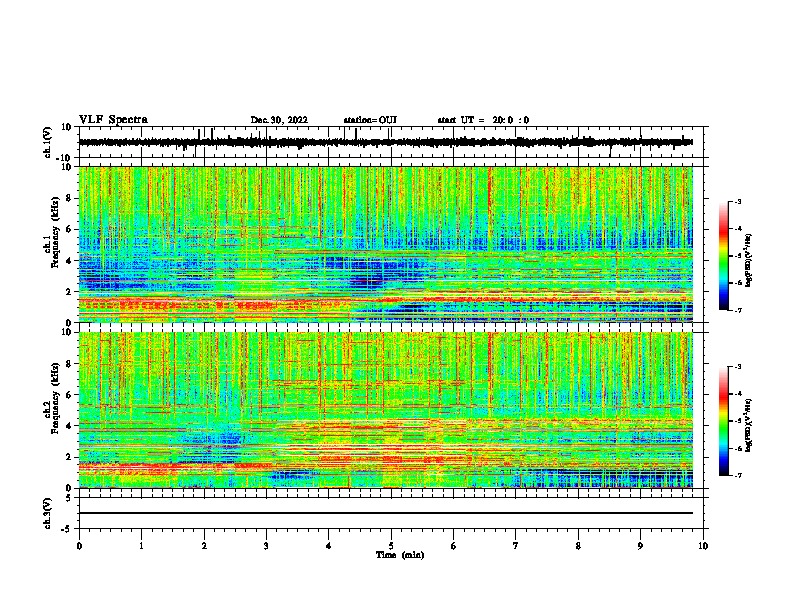The image size is (792, 612).
Task: Click the "-3" label on ch.1 color bar
Action: coord(737,201)
